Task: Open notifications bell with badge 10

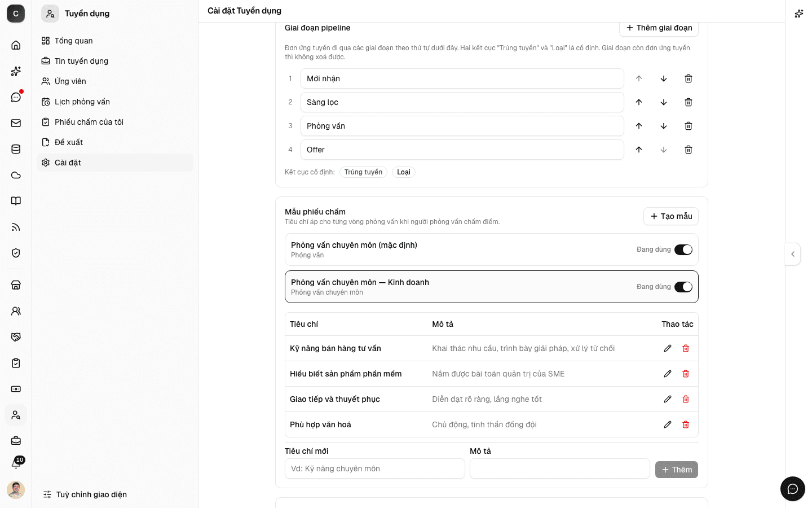Action: click(16, 463)
